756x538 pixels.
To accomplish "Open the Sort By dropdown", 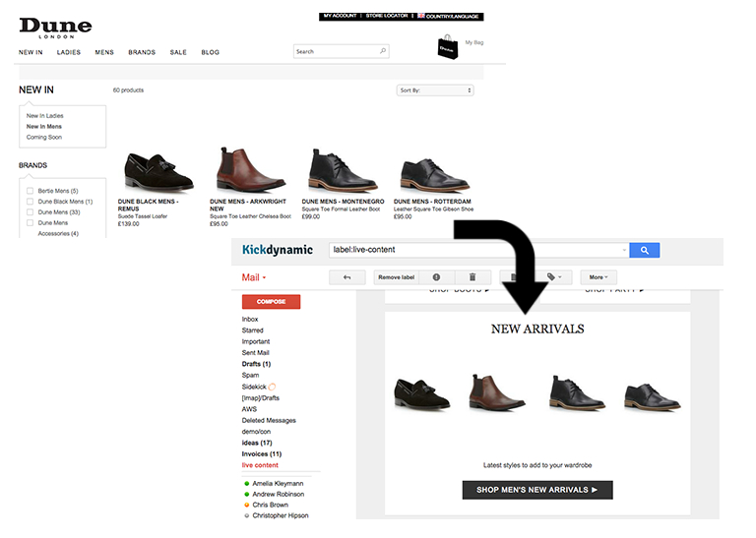I will click(435, 90).
